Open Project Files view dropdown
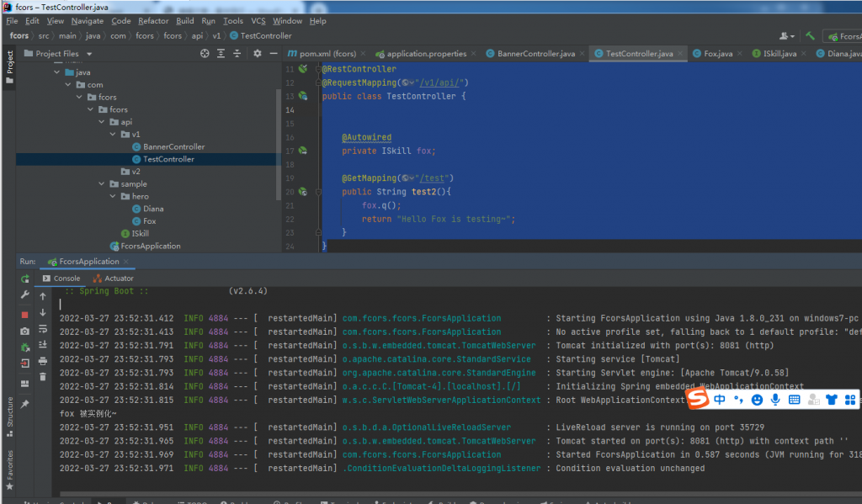 click(x=89, y=54)
